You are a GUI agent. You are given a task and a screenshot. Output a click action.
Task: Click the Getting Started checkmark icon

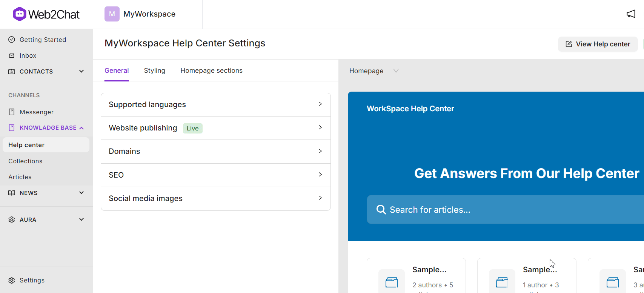[12, 40]
